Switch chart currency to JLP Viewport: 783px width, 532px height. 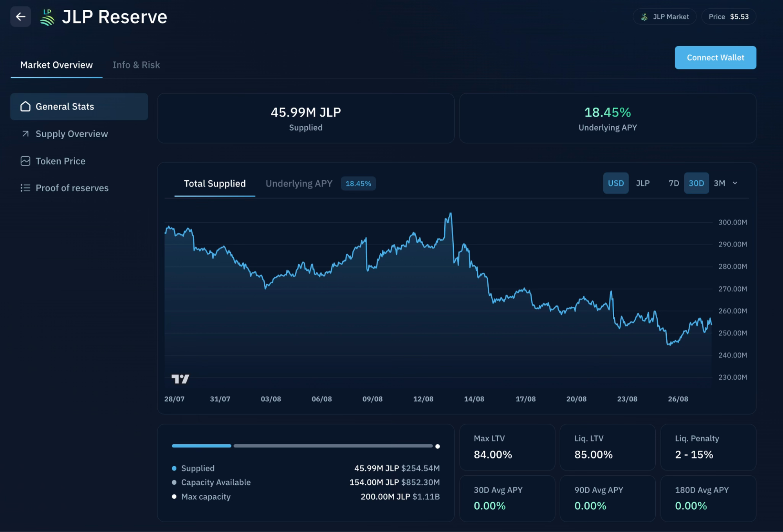(x=642, y=183)
